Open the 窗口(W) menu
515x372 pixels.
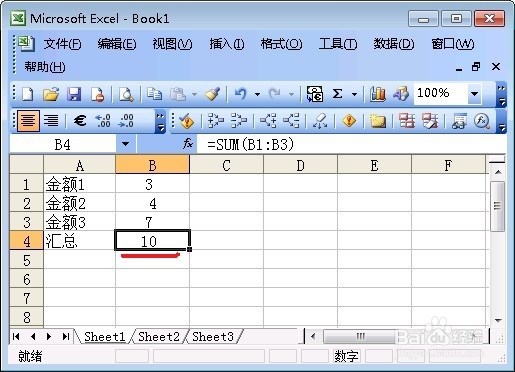point(452,44)
